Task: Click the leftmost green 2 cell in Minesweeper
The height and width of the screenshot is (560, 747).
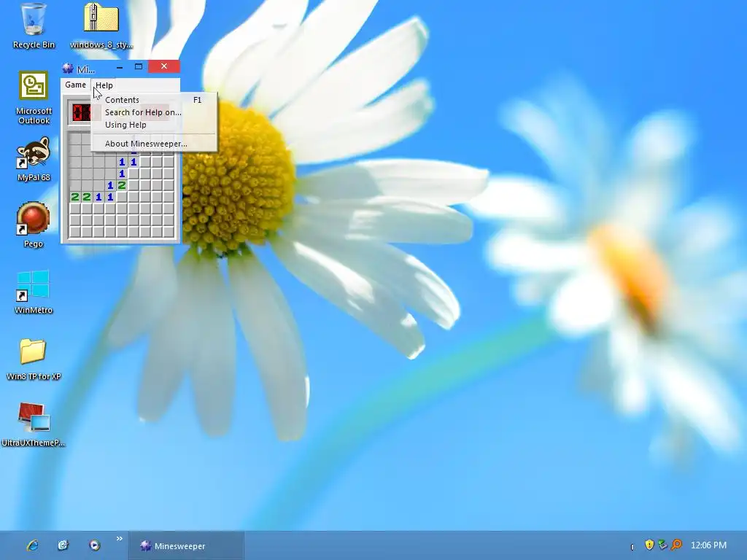Action: 75,197
